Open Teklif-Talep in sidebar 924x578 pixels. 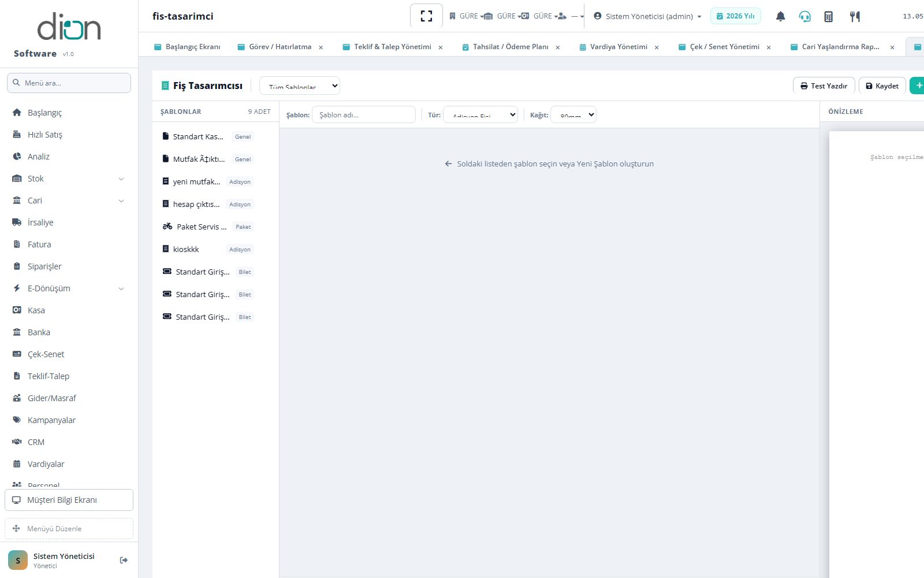pyautogui.click(x=69, y=376)
